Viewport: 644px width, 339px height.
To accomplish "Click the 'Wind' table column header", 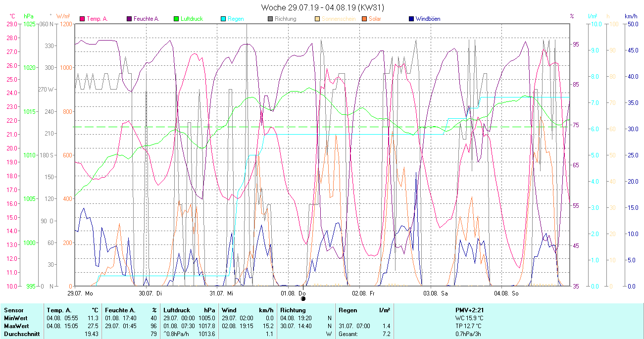I will (229, 310).
